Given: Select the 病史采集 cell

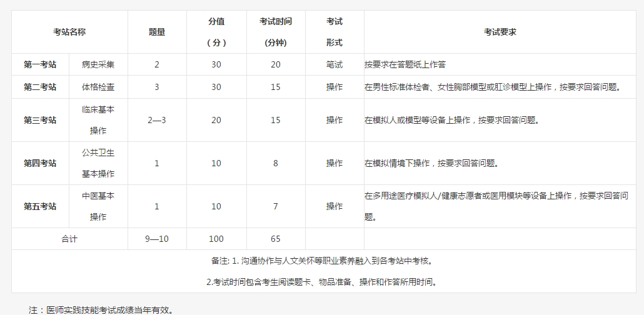Looking at the screenshot, I should click(x=98, y=64).
